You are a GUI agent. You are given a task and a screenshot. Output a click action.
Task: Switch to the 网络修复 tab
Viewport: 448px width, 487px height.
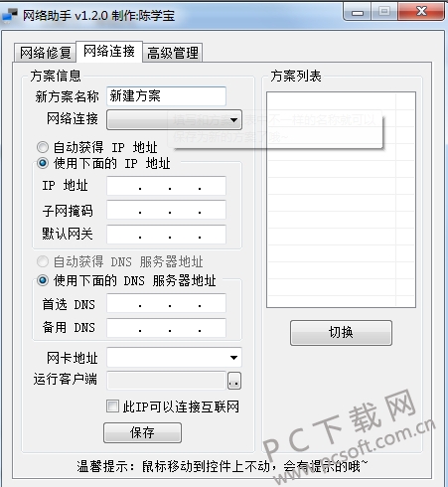pyautogui.click(x=46, y=53)
